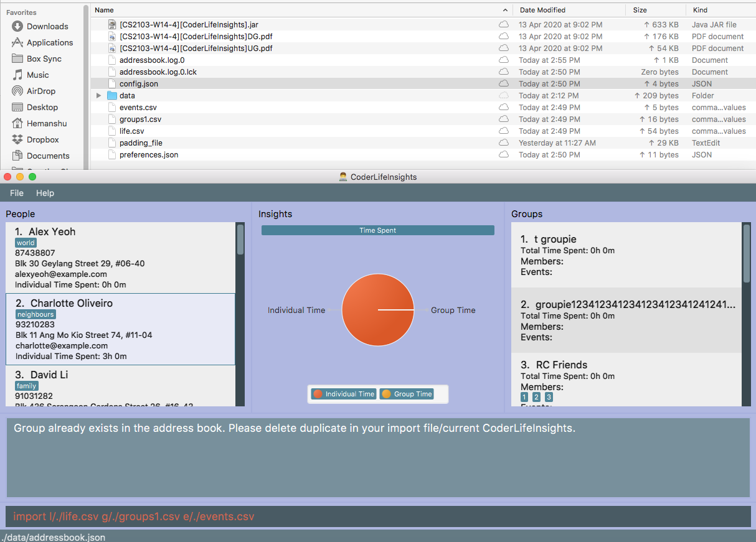Select groups1.csv file row

(x=423, y=119)
